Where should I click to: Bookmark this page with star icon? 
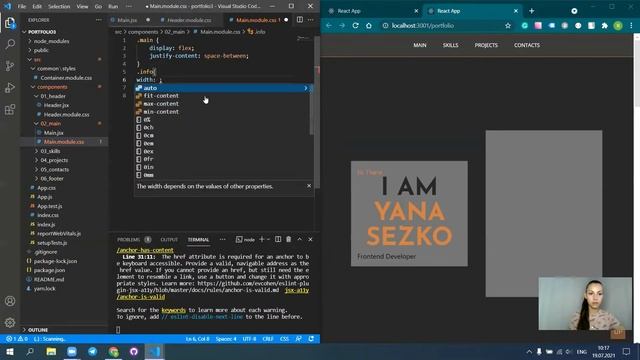tap(508, 25)
